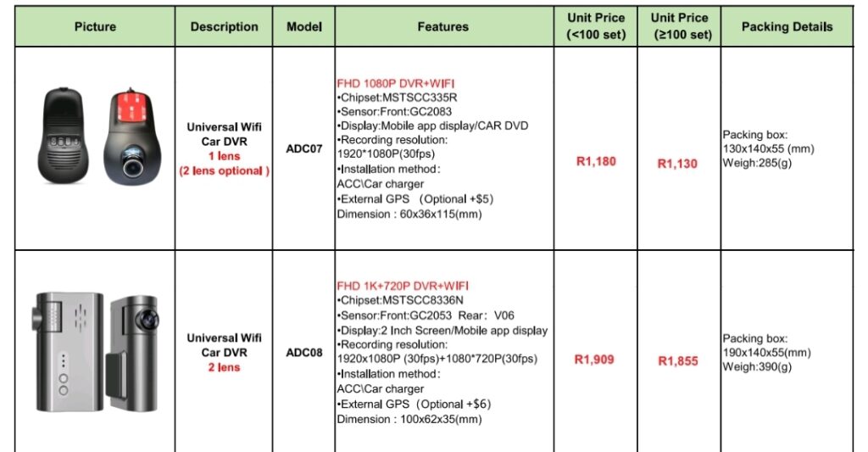The height and width of the screenshot is (452, 868).
Task: Click the Unit Price (<100 set) header
Action: pyautogui.click(x=596, y=26)
